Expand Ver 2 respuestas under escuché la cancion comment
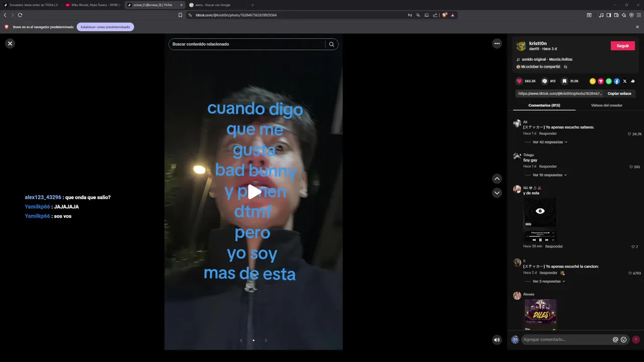This screenshot has height=362, width=644. pyautogui.click(x=548, y=282)
